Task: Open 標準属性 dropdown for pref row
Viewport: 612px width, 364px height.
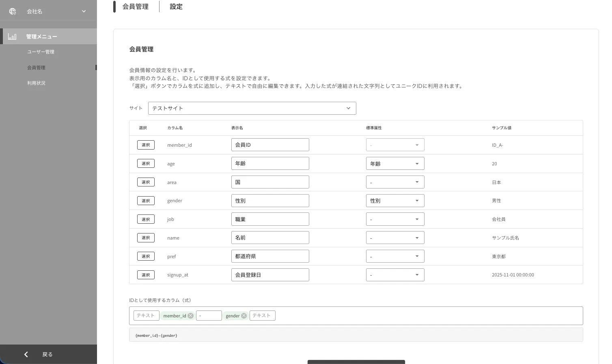Action: [x=395, y=256]
